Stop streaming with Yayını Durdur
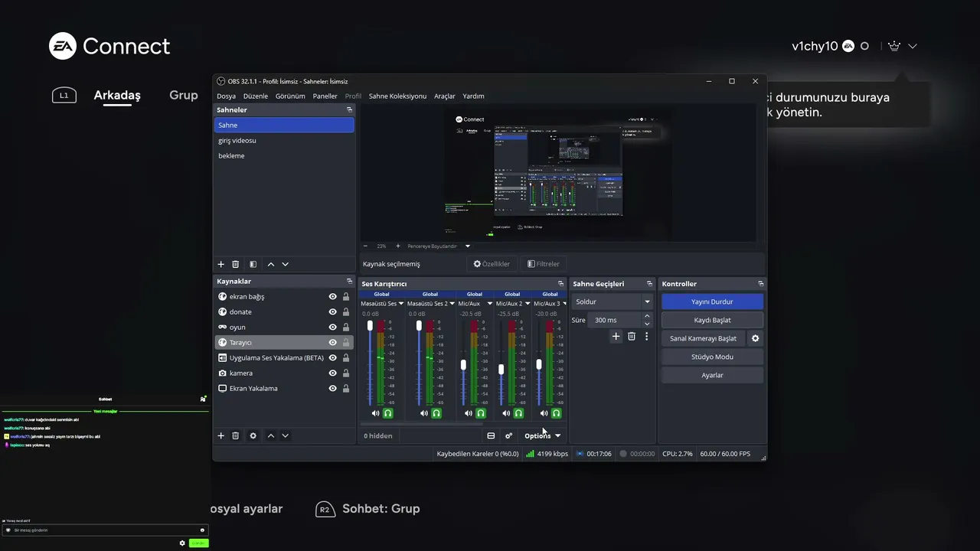Screen dimensions: 980x551 pos(712,302)
